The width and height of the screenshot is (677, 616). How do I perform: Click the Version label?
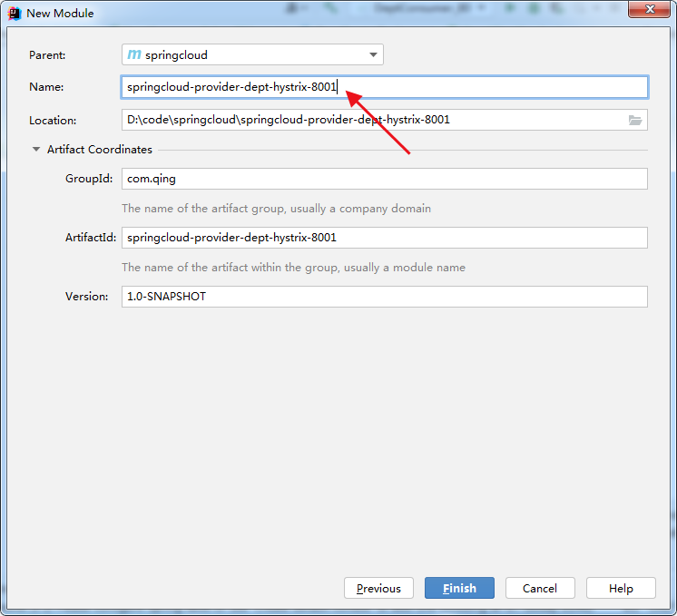[x=87, y=297]
